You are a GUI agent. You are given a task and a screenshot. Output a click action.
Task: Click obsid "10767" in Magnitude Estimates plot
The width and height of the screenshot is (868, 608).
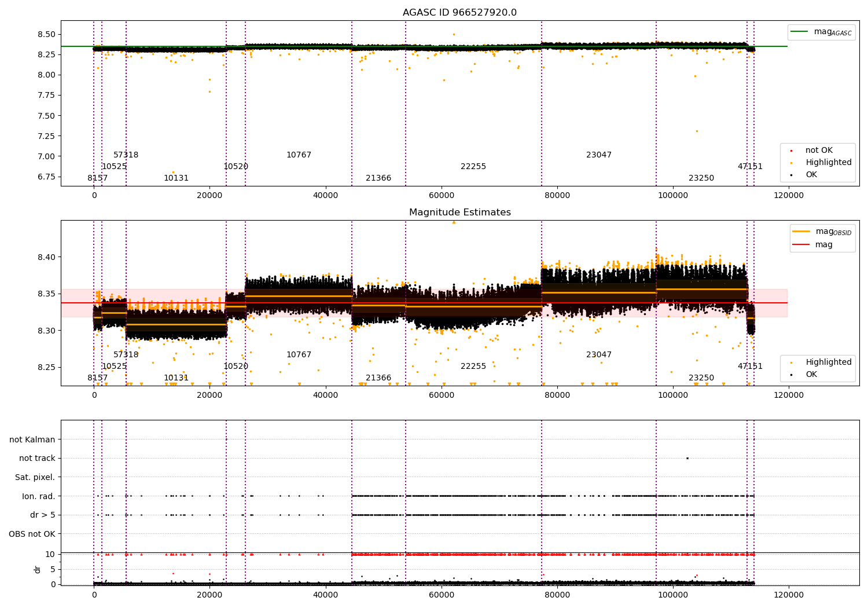pos(299,354)
